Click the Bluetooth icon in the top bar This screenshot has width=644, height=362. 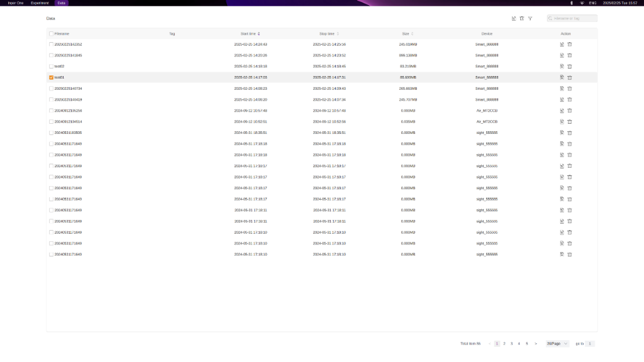[x=571, y=3]
